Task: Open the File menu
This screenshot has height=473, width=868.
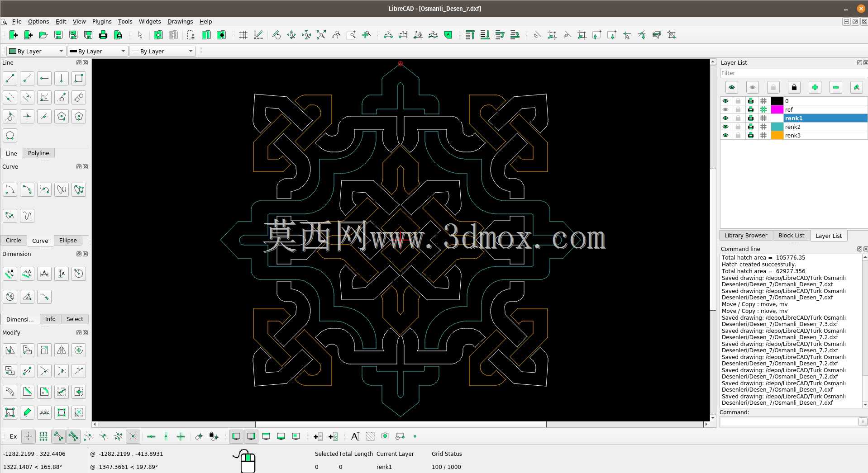Action: tap(17, 21)
